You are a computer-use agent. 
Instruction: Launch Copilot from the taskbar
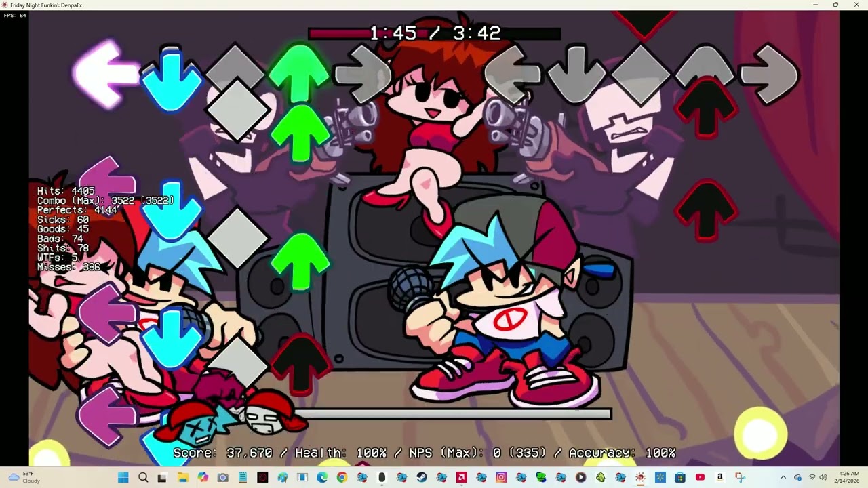coord(202,477)
